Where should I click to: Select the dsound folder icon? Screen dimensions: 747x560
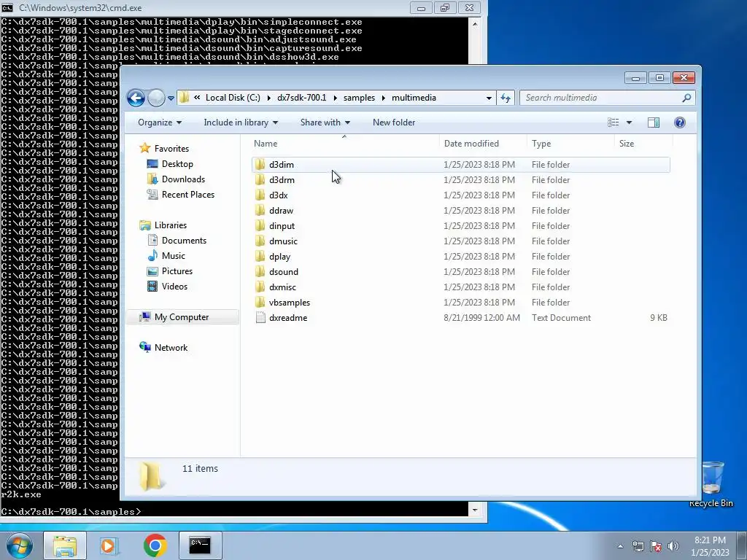pos(260,271)
